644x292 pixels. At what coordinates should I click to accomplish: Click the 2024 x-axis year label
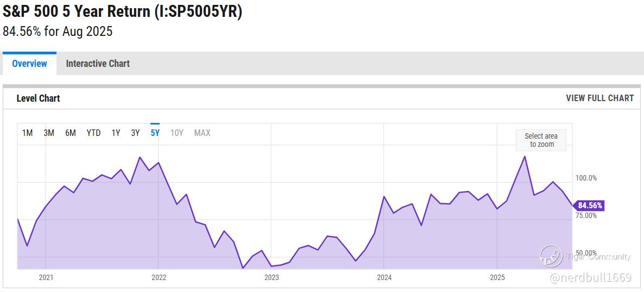(x=383, y=278)
